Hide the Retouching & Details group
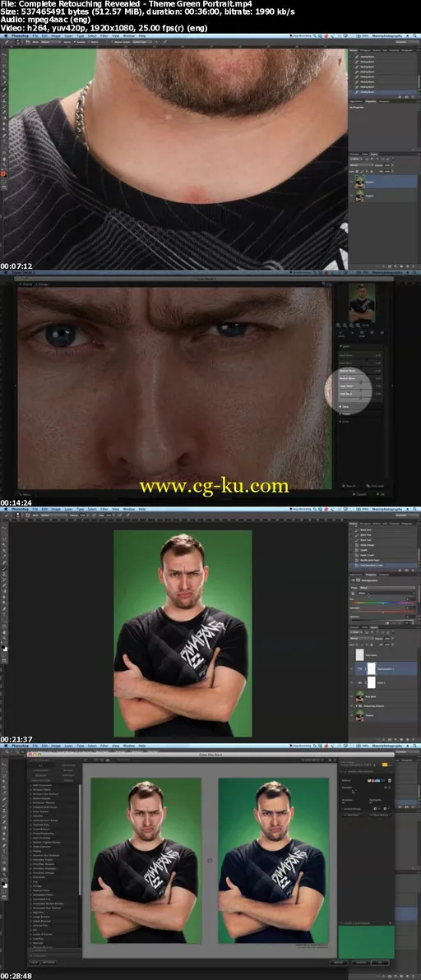421x980 pixels. [351, 705]
